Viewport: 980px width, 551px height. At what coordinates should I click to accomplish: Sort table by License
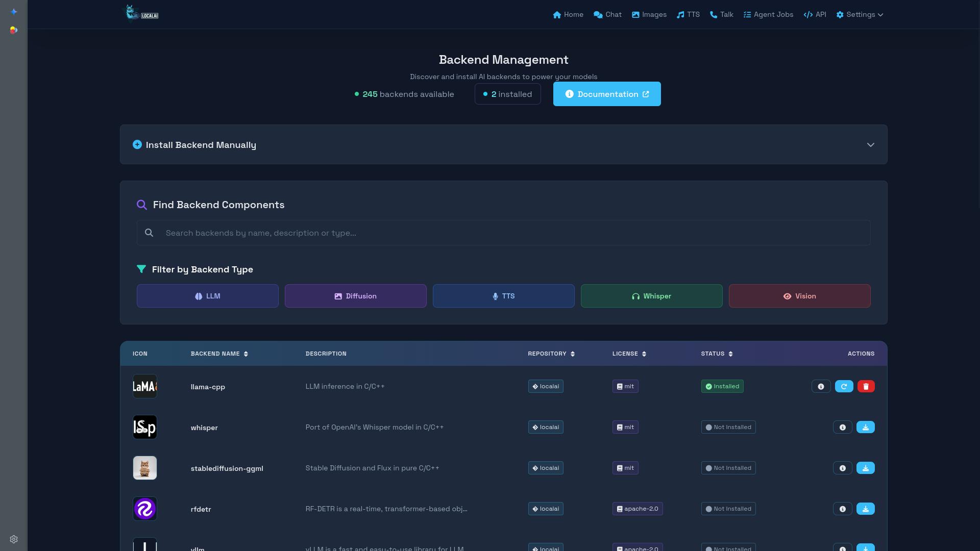point(629,354)
